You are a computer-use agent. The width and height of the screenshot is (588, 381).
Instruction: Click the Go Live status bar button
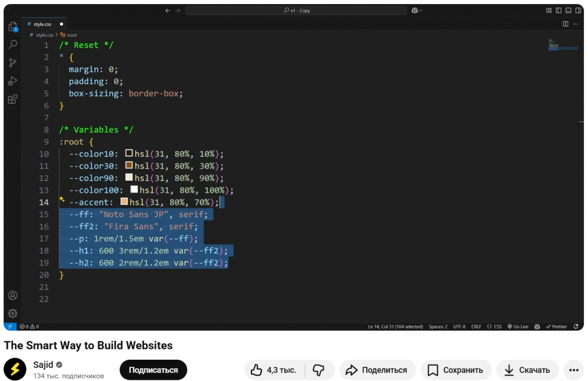[x=518, y=326]
